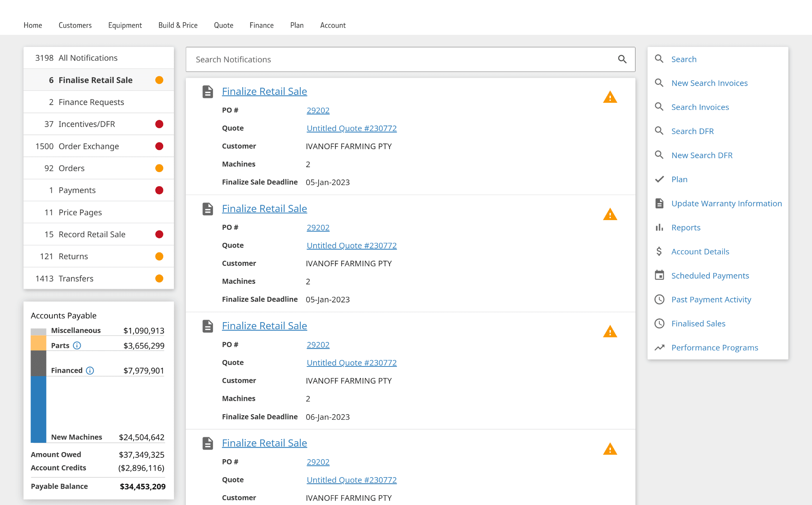
Task: Click the info icon next to Parts
Action: click(77, 346)
